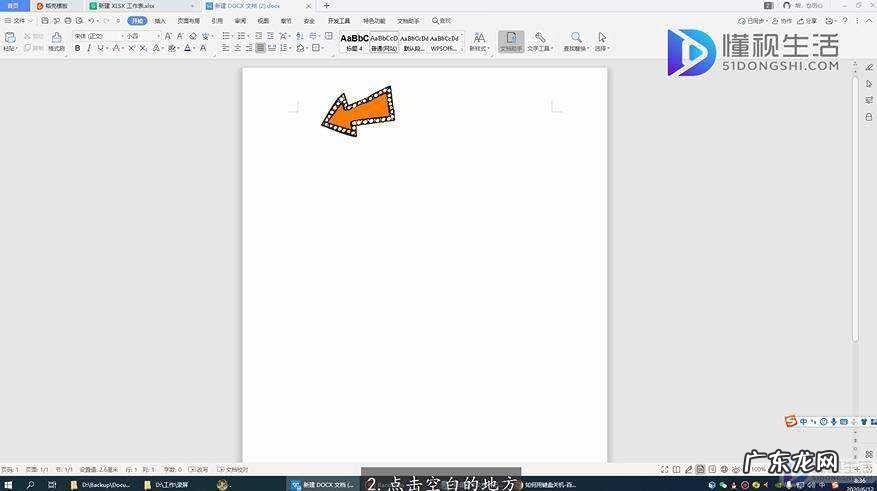Switch to the Insert ribbon tab
Viewport: 877px width, 491px height.
pos(160,20)
